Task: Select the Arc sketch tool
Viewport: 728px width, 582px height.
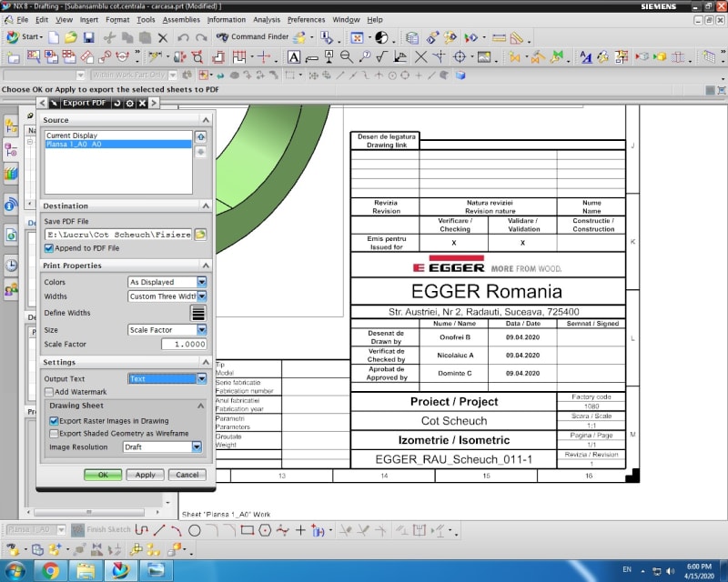Action: [x=177, y=529]
